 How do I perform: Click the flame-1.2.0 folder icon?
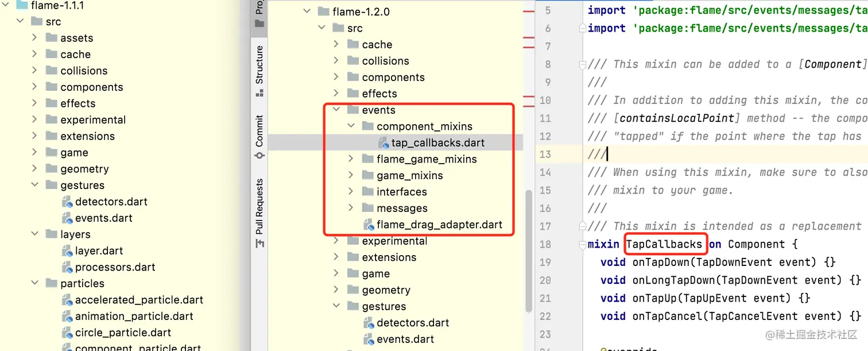[323, 11]
